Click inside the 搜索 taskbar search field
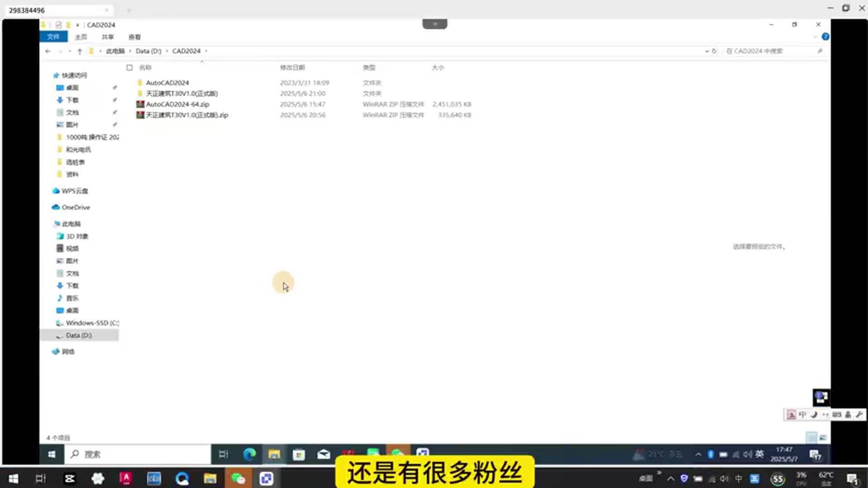 [136, 454]
